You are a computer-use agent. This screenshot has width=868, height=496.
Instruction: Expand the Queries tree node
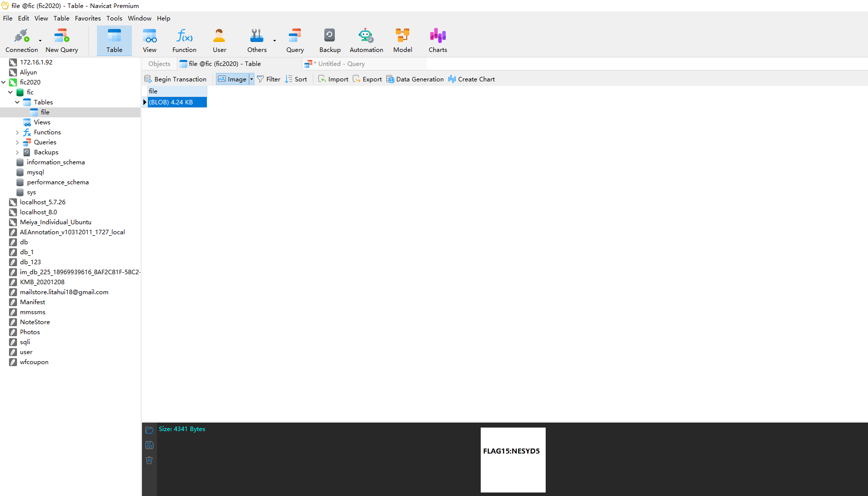[x=17, y=142]
